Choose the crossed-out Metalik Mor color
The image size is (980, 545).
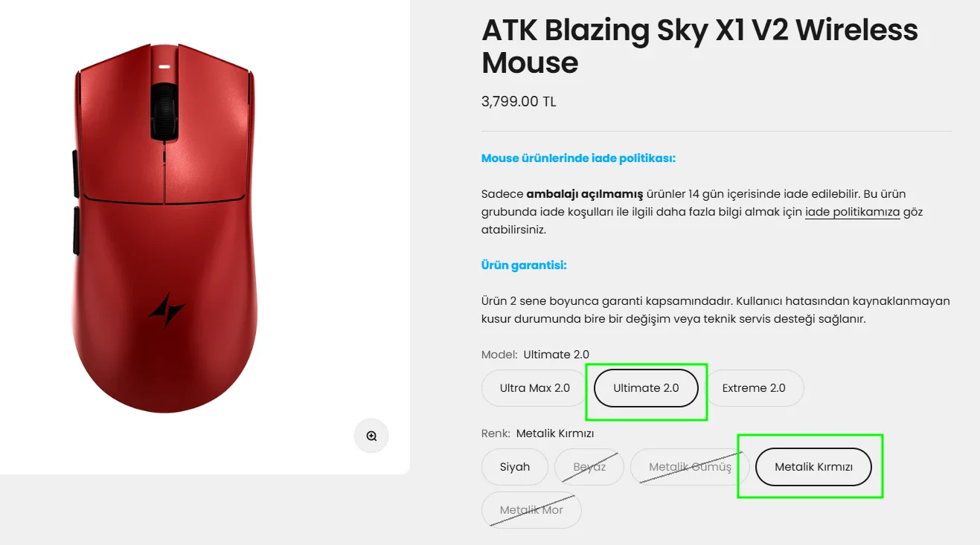coord(531,510)
